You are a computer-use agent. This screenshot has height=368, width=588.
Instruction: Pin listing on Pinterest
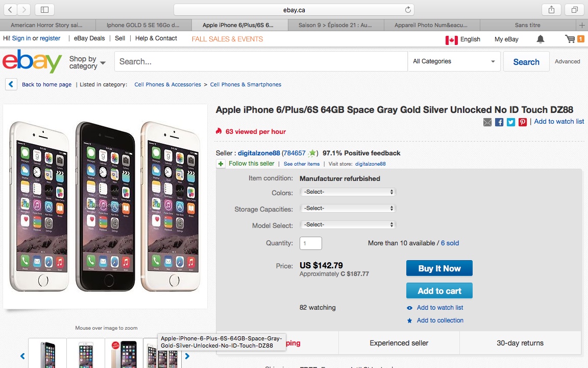[x=523, y=122]
